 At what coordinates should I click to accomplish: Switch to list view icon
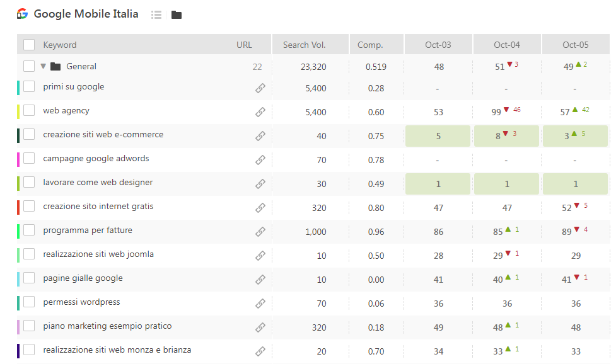tap(156, 15)
